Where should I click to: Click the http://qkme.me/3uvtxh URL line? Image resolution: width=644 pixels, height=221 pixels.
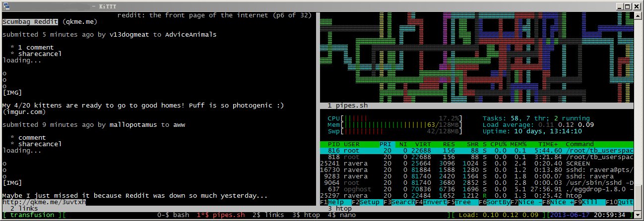tap(44, 202)
